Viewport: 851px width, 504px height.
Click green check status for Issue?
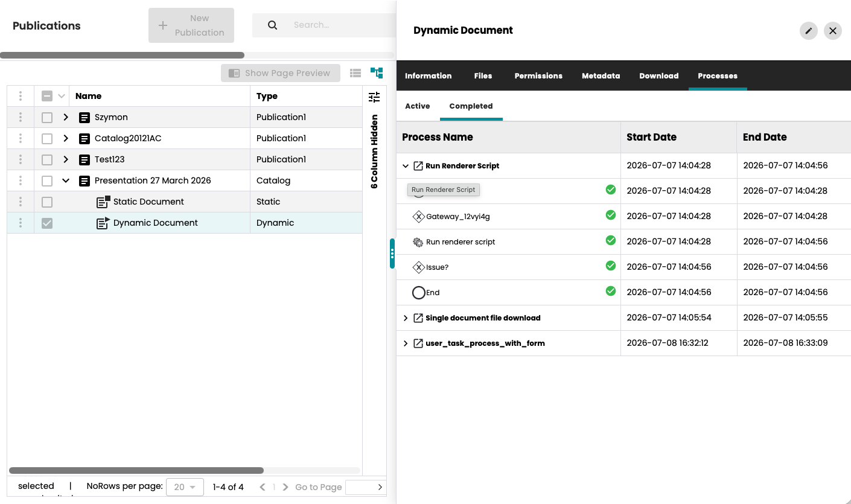click(x=611, y=266)
